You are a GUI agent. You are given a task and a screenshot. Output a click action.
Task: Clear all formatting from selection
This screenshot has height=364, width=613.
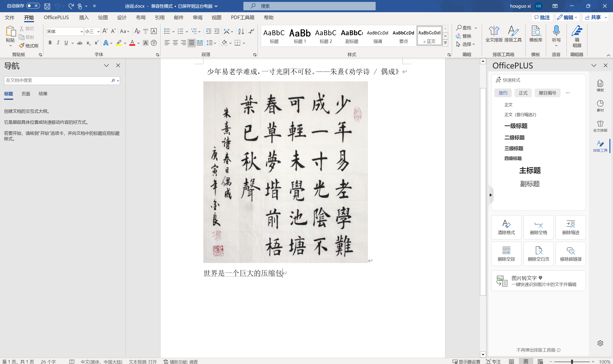(137, 31)
